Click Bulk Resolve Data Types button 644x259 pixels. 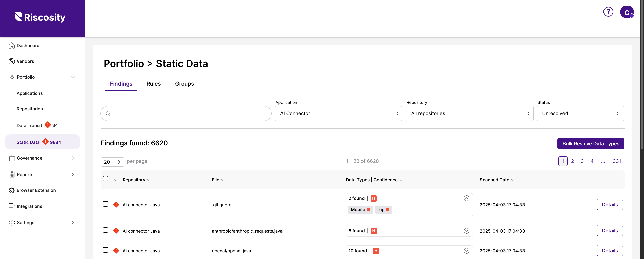(591, 144)
